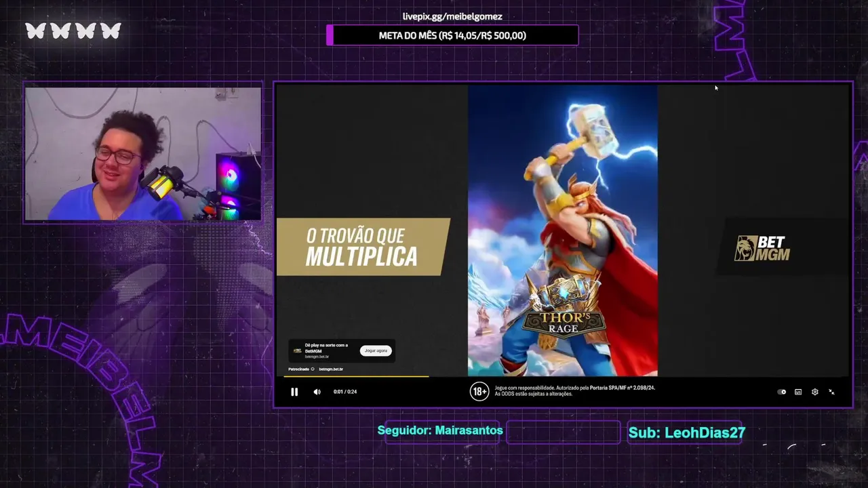Click the 0:01 / 0:24 time display
This screenshot has height=488, width=868.
point(345,392)
